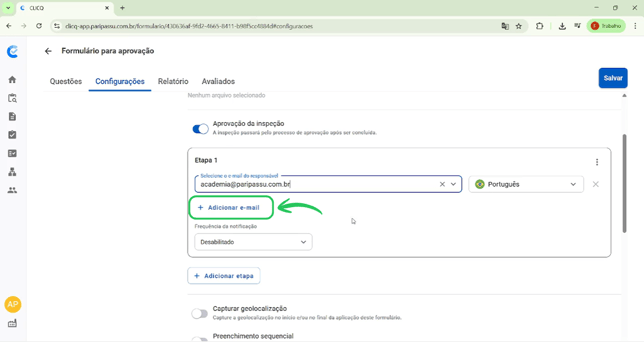This screenshot has width=644, height=360.
Task: Click the scroll up arrow of the panel
Action: [x=624, y=96]
